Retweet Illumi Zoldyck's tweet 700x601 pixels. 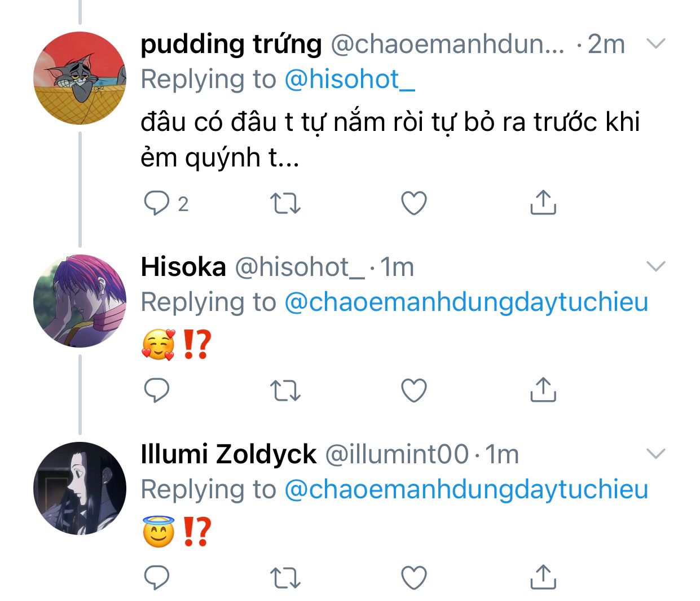(x=285, y=577)
